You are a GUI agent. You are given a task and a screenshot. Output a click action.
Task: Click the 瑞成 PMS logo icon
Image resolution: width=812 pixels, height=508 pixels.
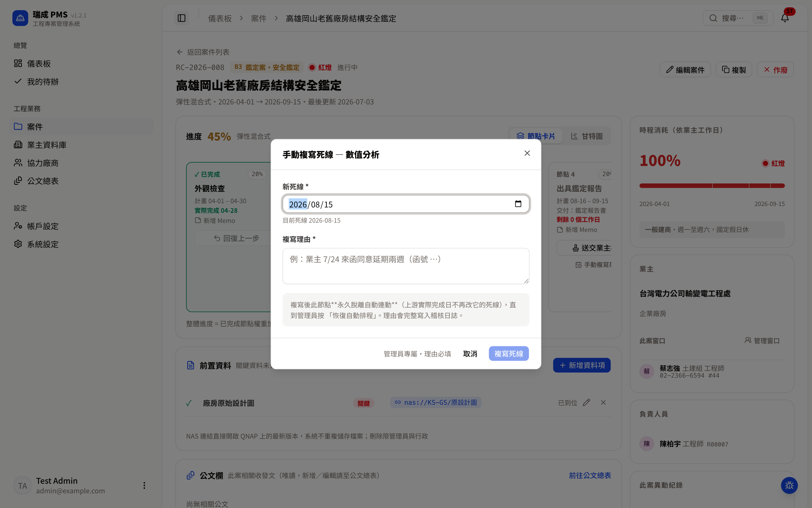click(x=20, y=18)
